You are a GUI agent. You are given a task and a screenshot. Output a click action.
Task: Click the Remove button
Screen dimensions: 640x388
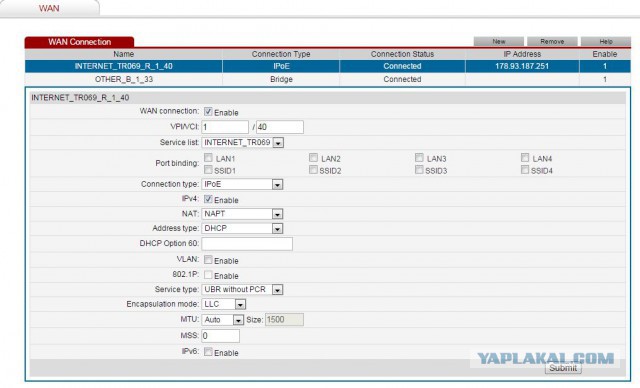pyautogui.click(x=552, y=41)
